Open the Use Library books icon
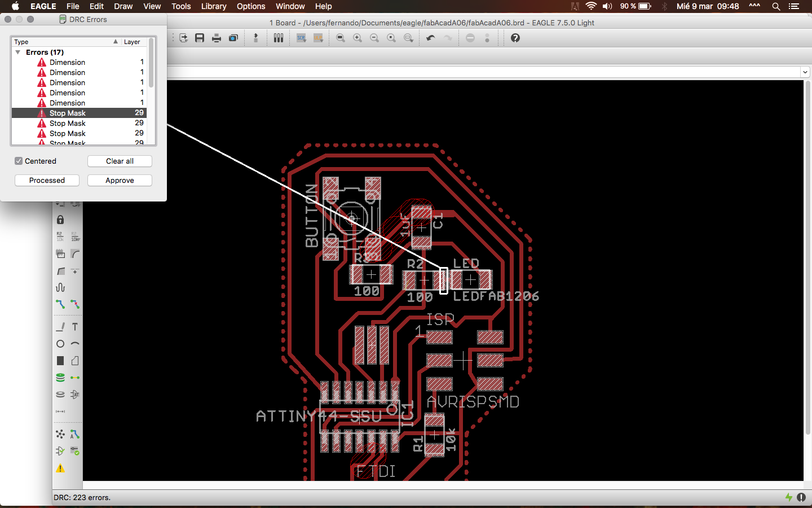 [279, 38]
